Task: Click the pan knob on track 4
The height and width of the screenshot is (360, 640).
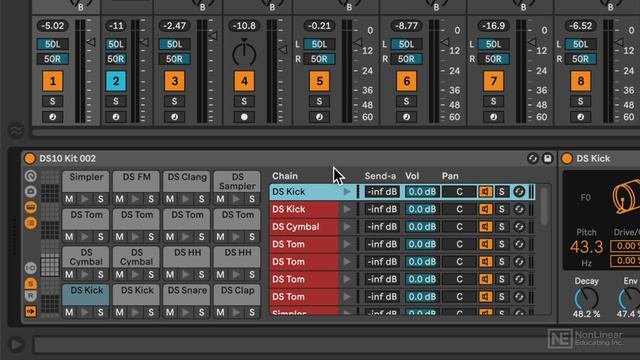Action: coord(244,53)
